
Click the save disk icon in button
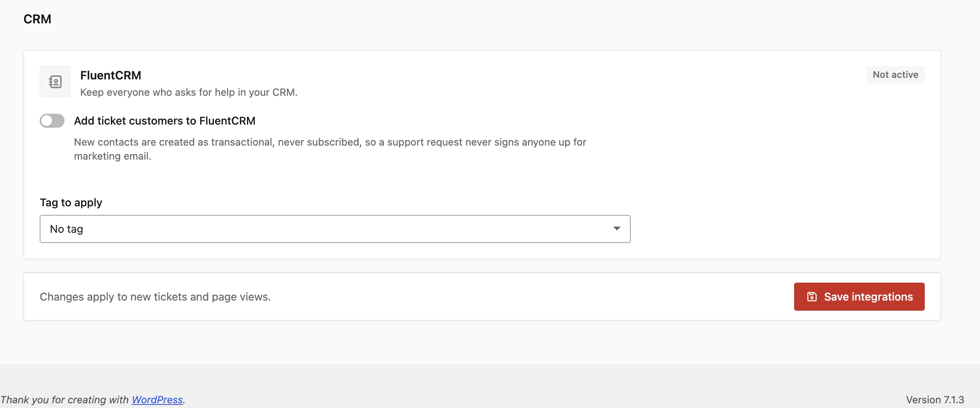pyautogui.click(x=812, y=297)
